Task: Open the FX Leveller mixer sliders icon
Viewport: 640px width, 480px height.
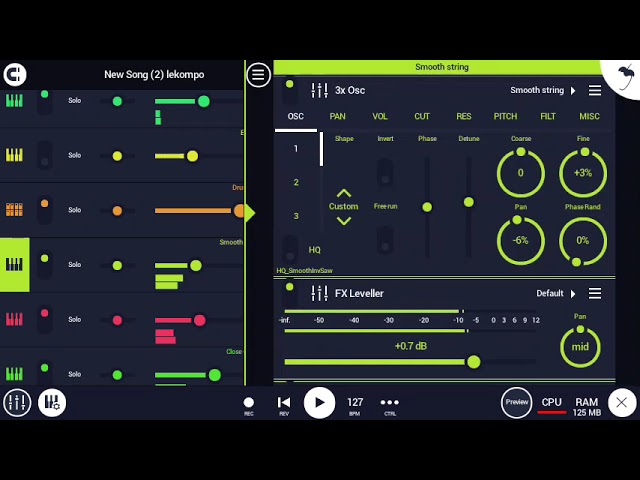Action: 319,293
